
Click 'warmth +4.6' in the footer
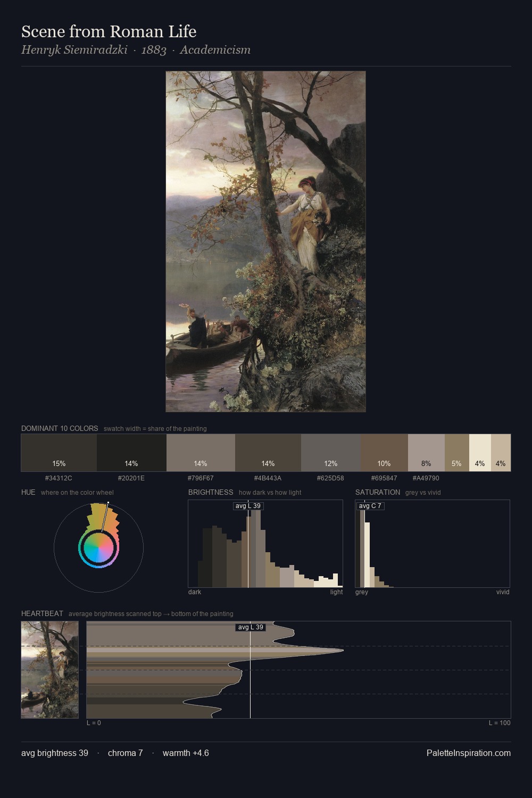pyautogui.click(x=186, y=753)
